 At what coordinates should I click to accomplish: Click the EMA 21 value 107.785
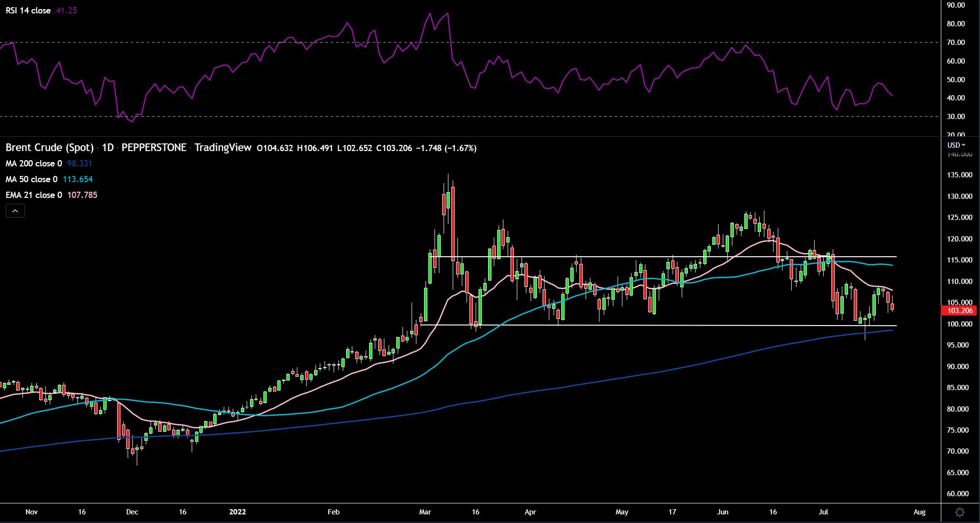pyautogui.click(x=82, y=195)
